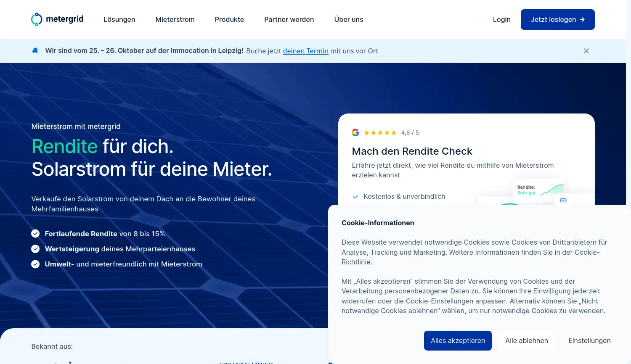Click the metergrid logo icon
The height and width of the screenshot is (364, 631).
tap(37, 19)
